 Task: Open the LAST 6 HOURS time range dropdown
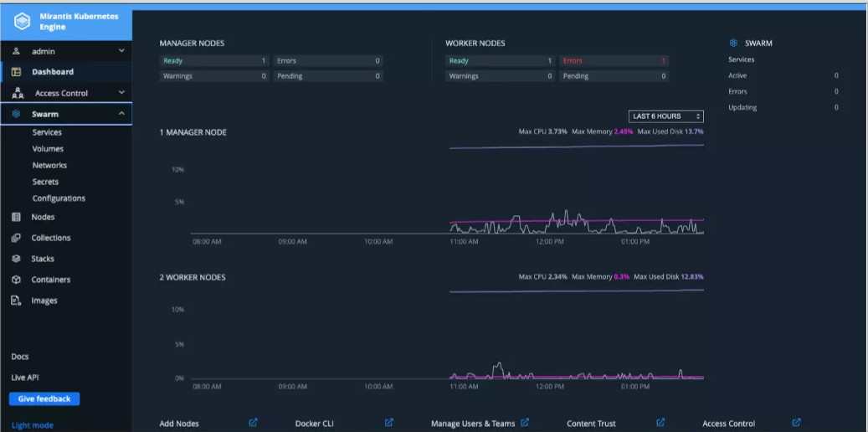pyautogui.click(x=666, y=116)
